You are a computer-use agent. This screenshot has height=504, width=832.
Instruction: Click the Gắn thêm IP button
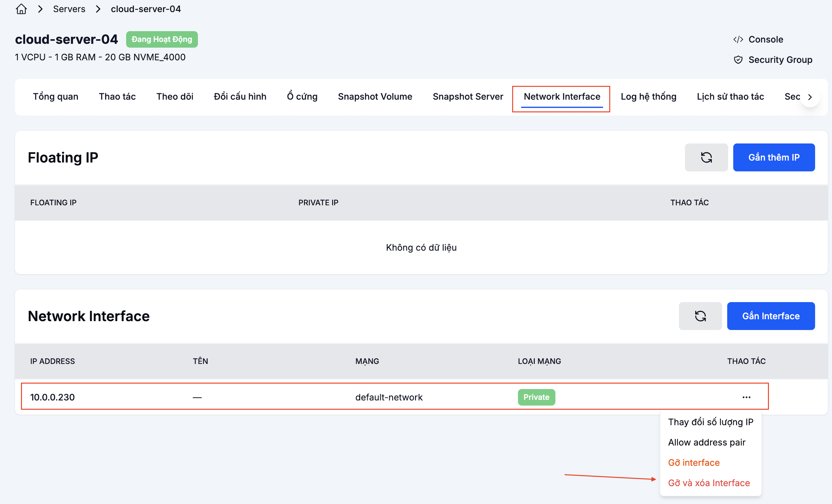pyautogui.click(x=774, y=158)
